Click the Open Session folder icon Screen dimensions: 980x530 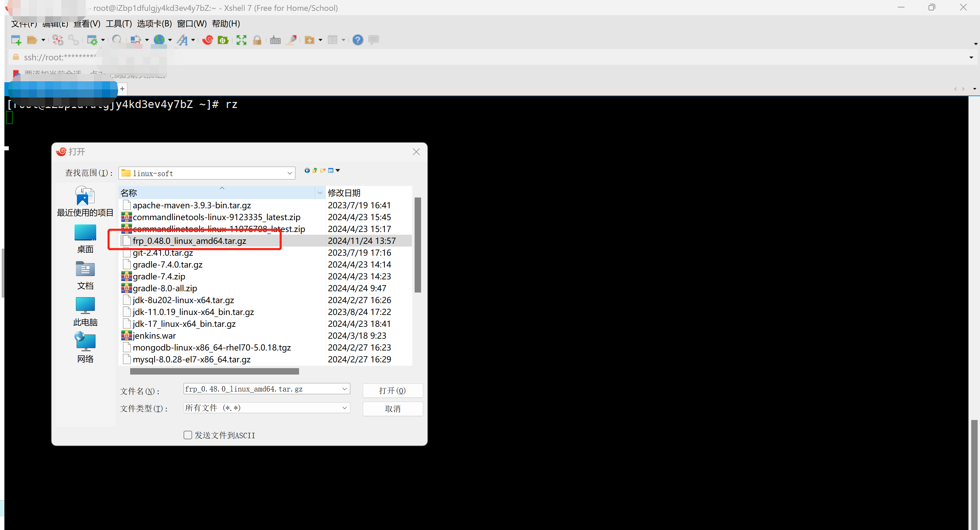click(x=32, y=40)
